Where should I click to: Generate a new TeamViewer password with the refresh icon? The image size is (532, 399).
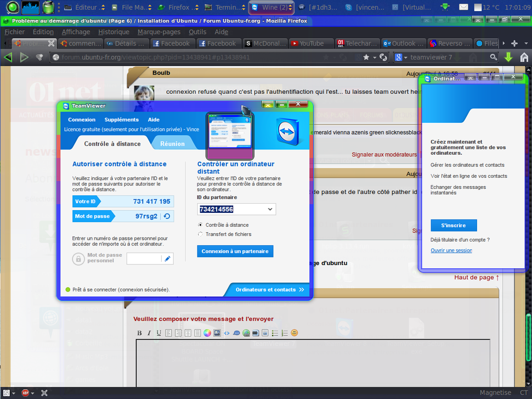(x=167, y=216)
